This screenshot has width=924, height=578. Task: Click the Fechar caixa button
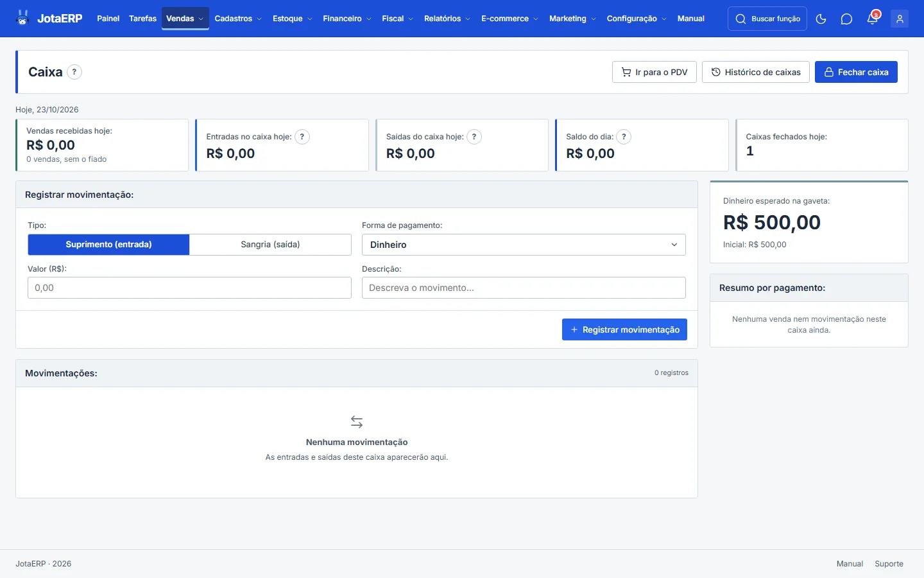856,72
